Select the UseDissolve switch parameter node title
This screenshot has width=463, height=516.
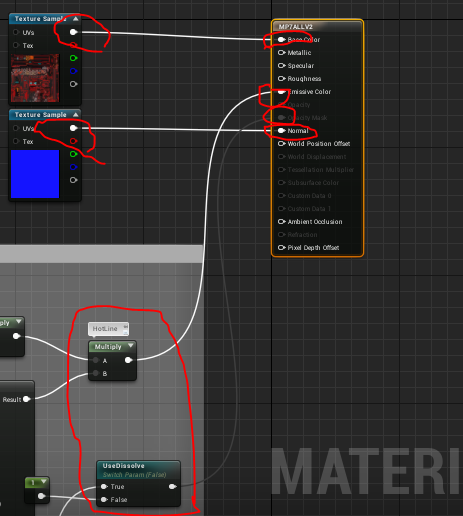click(x=124, y=466)
